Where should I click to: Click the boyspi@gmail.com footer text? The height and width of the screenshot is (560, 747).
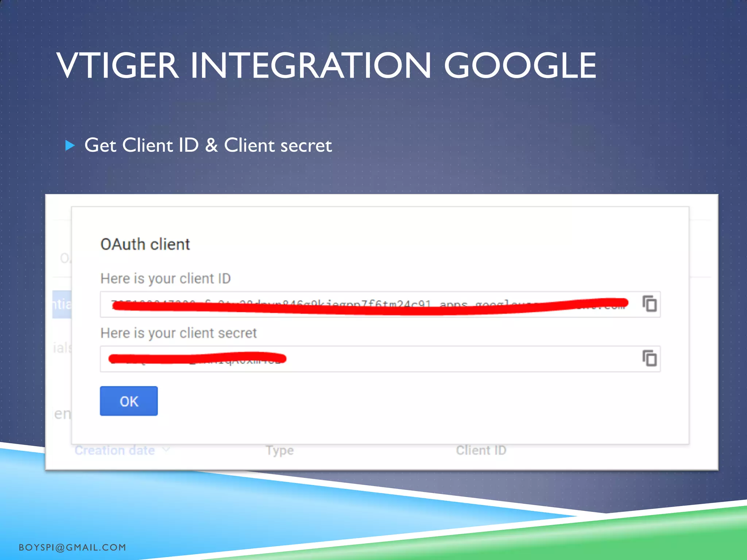coord(72,547)
